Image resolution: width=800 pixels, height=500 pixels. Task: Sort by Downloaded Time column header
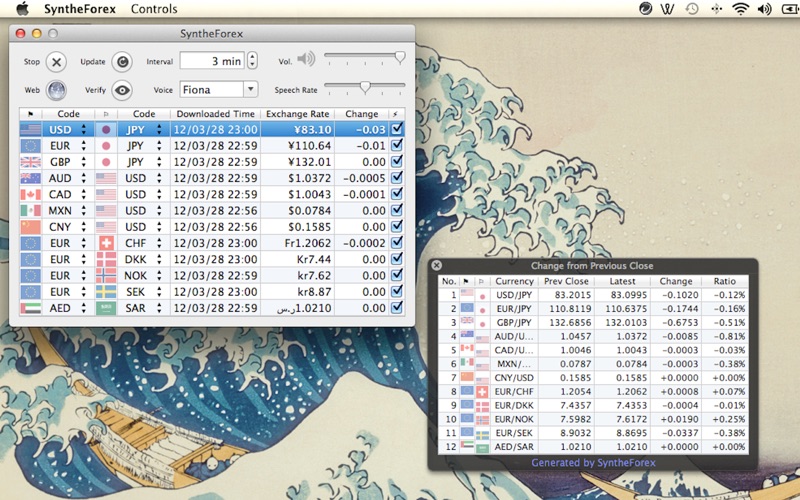(x=215, y=114)
